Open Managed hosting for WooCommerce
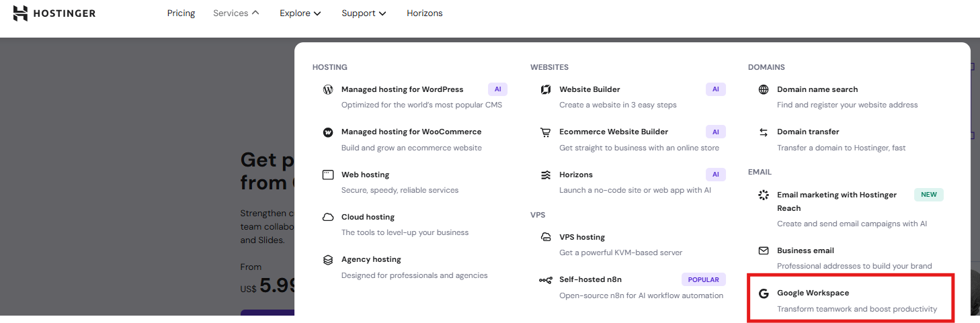The width and height of the screenshot is (980, 323). (x=411, y=132)
